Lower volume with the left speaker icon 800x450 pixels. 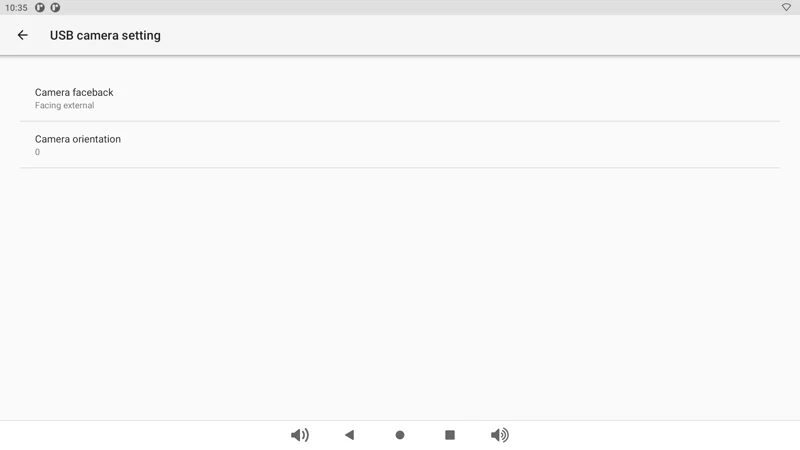300,435
